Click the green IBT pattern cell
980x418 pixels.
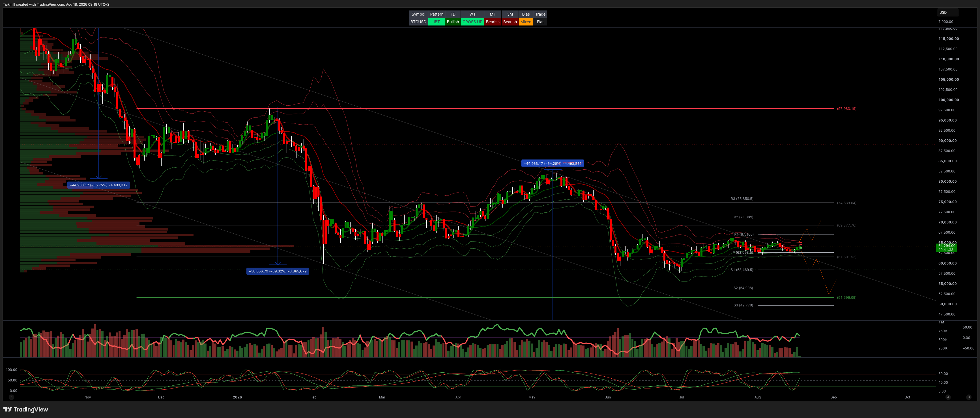pos(436,22)
